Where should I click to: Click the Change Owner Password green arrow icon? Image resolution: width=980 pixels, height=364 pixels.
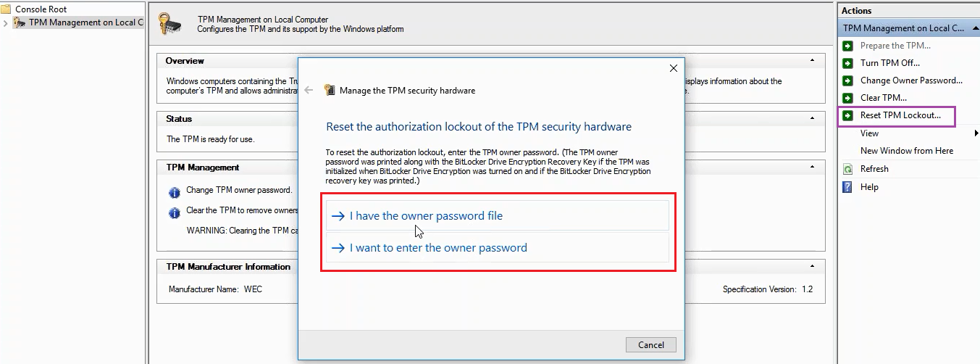847,80
